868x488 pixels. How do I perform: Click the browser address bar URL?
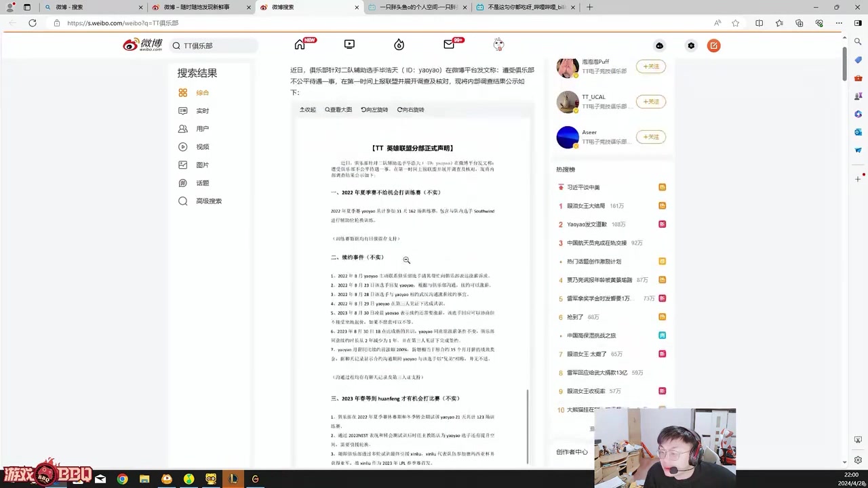pos(122,23)
